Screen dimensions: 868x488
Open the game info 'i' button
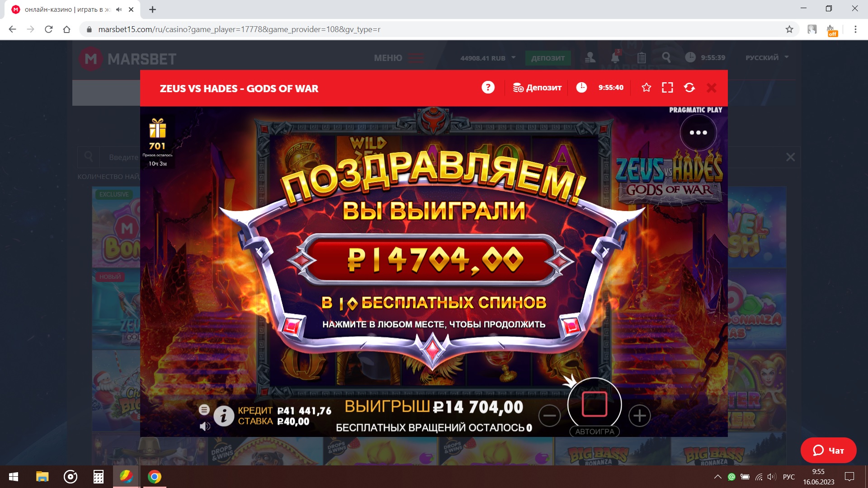tap(223, 416)
